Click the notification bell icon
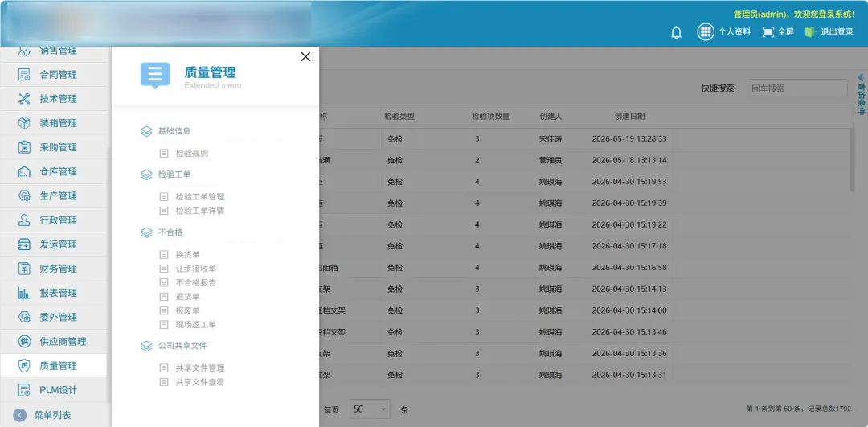The image size is (868, 427). 676,33
